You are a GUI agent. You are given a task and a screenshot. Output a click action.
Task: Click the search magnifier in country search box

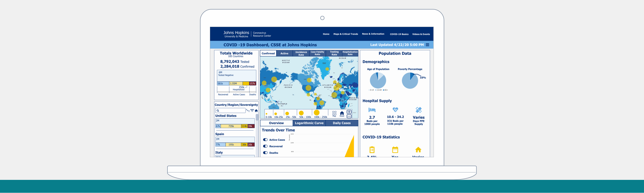218,111
